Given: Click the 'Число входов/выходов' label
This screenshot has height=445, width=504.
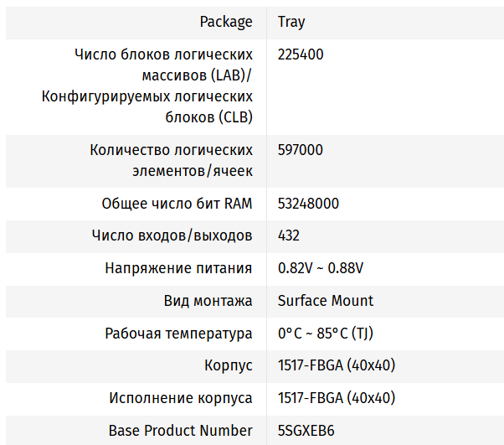Looking at the screenshot, I should [172, 235].
